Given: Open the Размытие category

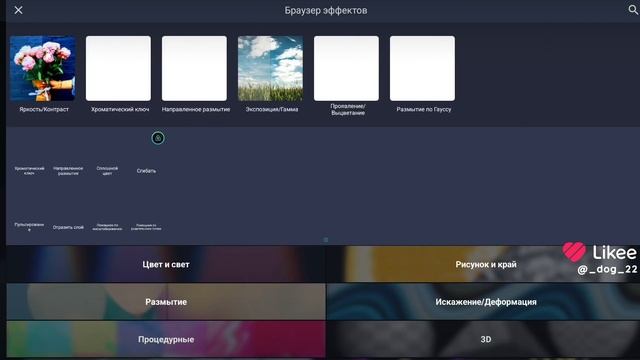Looking at the screenshot, I should click(x=166, y=302).
